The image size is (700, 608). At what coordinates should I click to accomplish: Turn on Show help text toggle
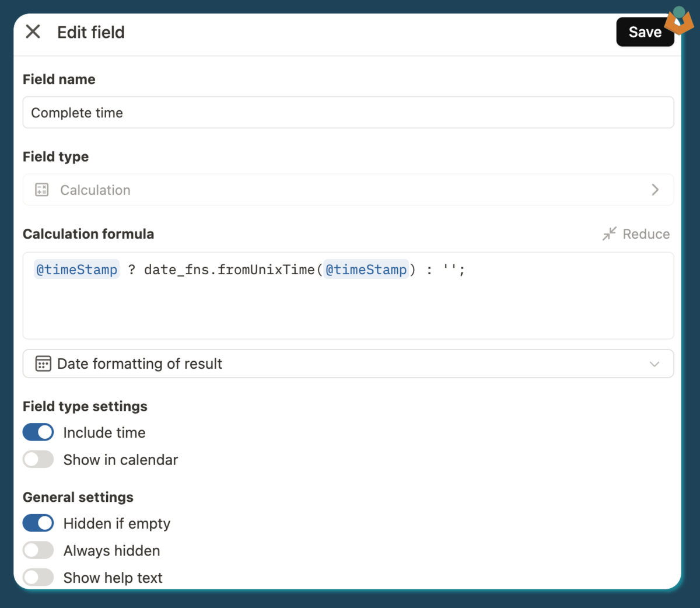[x=38, y=578]
